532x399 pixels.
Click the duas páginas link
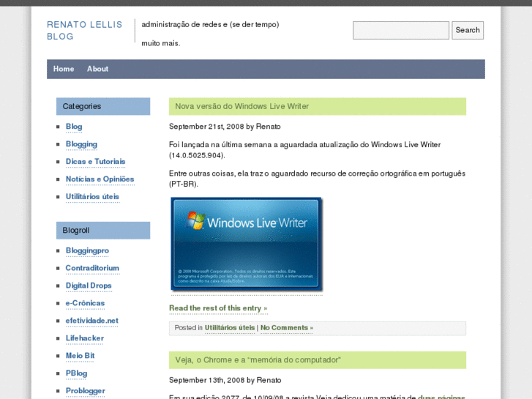(441, 397)
